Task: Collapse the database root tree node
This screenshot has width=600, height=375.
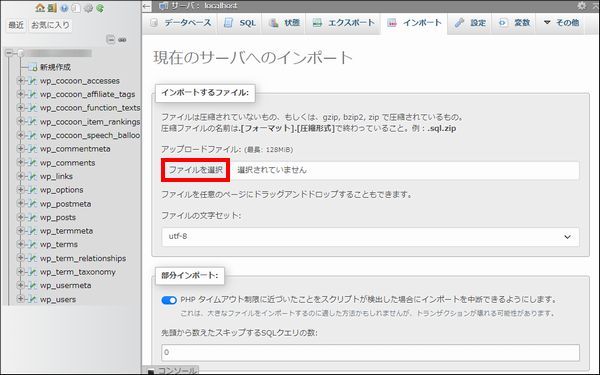Action: pyautogui.click(x=9, y=53)
